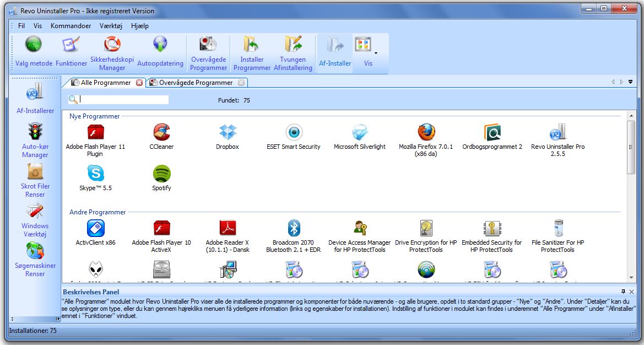The height and width of the screenshot is (345, 644).
Task: Open Tvungen Afinstallering tool
Action: point(293,53)
